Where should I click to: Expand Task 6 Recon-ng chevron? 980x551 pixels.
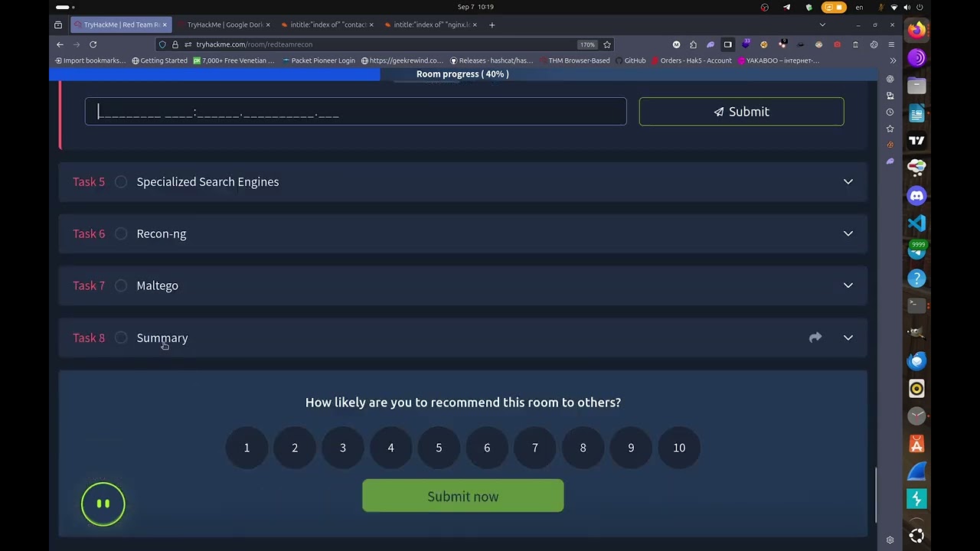point(848,233)
